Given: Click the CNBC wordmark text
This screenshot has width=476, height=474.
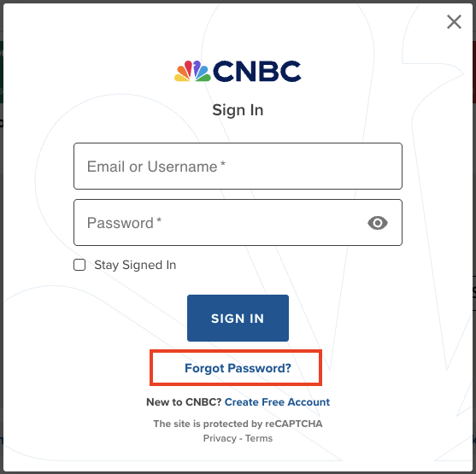Looking at the screenshot, I should pyautogui.click(x=257, y=71).
